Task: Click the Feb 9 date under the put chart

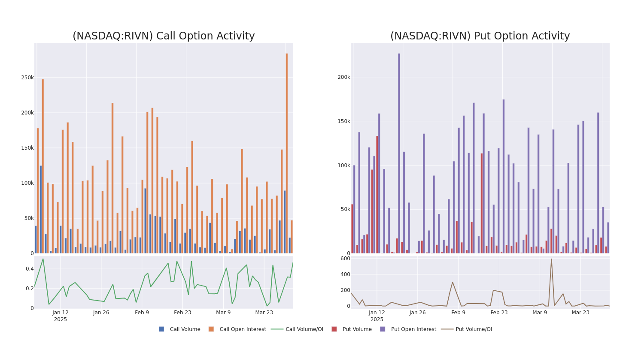Action: click(x=459, y=313)
